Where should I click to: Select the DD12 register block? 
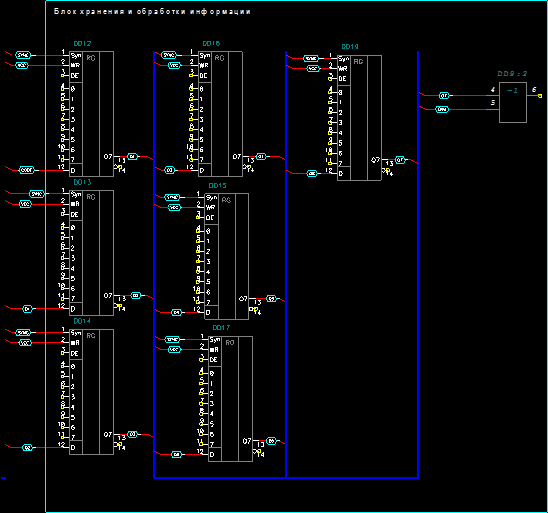[x=91, y=114]
